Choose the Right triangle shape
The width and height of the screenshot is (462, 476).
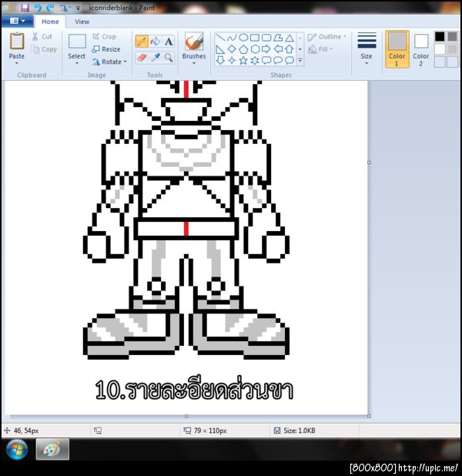click(220, 49)
